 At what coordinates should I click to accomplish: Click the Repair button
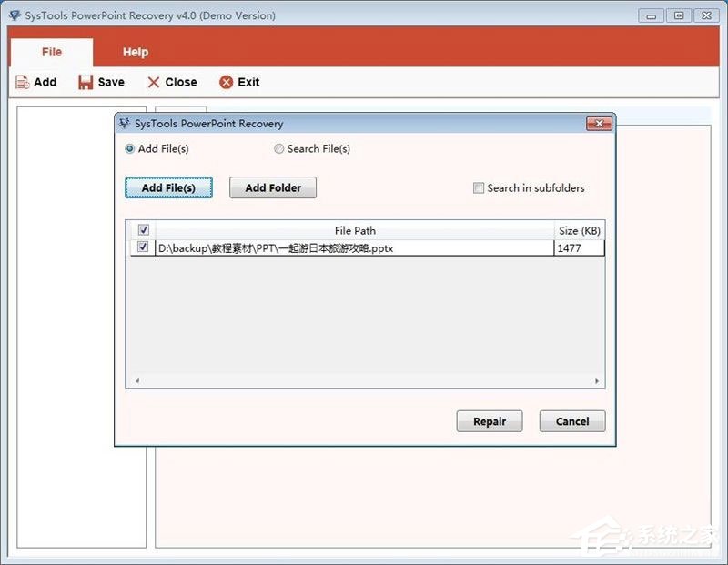(490, 421)
